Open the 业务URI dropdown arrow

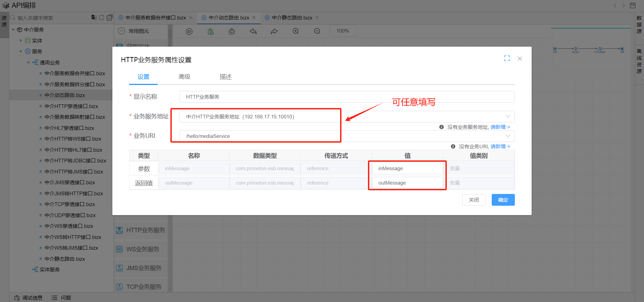tap(508, 136)
